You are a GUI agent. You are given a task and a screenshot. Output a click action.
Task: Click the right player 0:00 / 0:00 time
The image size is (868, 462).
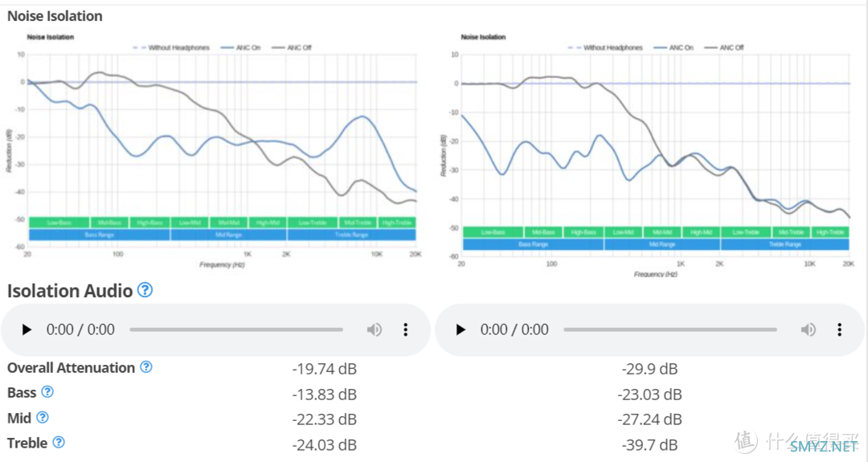[514, 329]
